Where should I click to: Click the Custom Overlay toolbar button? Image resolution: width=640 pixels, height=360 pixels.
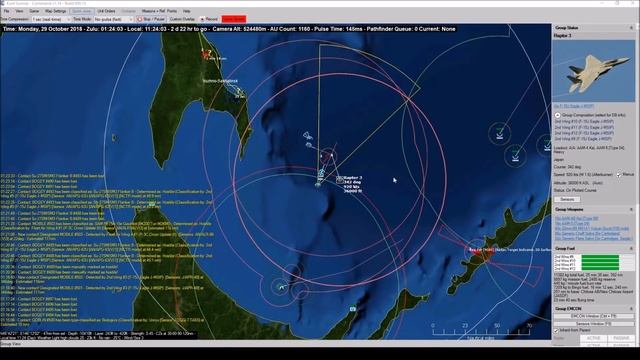[x=182, y=19]
